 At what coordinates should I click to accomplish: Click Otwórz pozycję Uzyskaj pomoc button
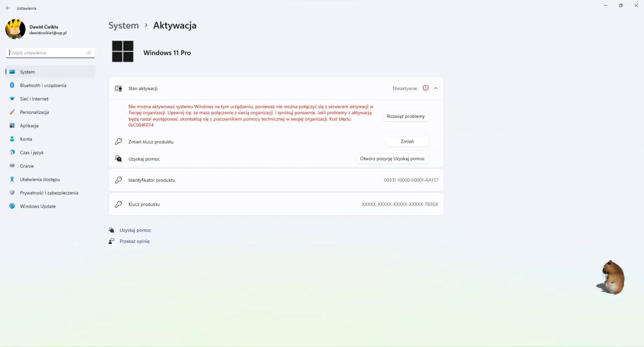click(x=392, y=159)
